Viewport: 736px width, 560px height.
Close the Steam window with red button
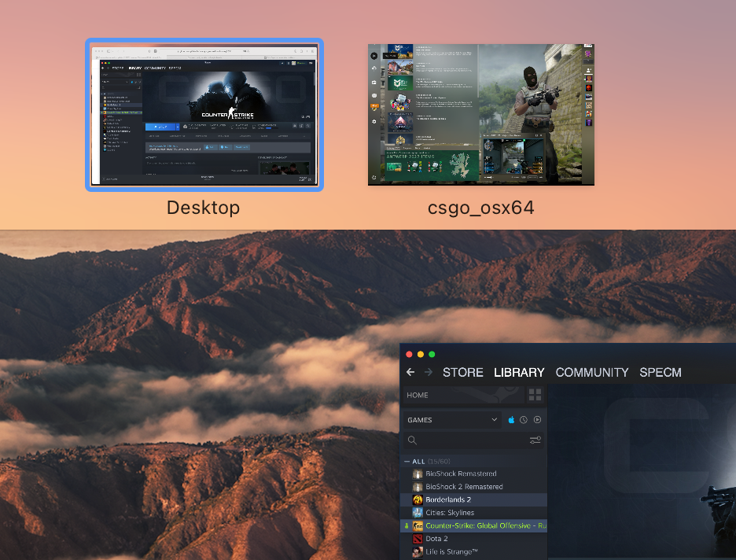[x=409, y=355]
